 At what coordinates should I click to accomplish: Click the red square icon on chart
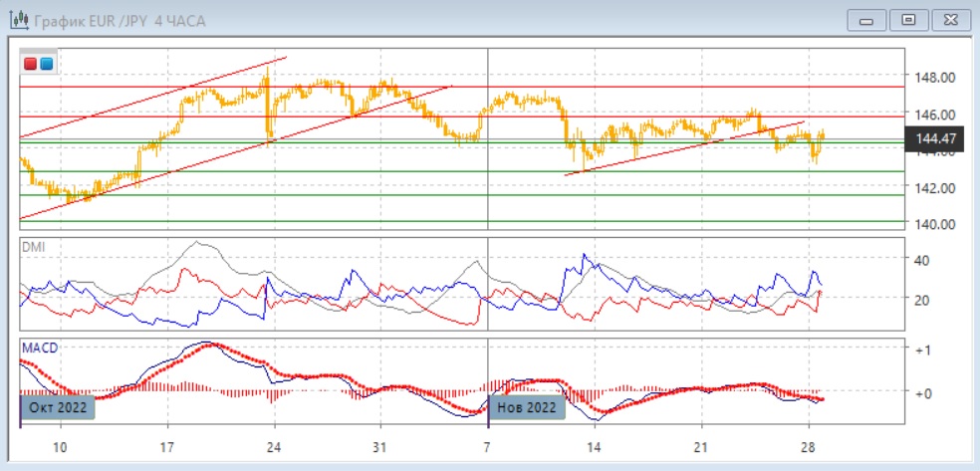pos(31,64)
